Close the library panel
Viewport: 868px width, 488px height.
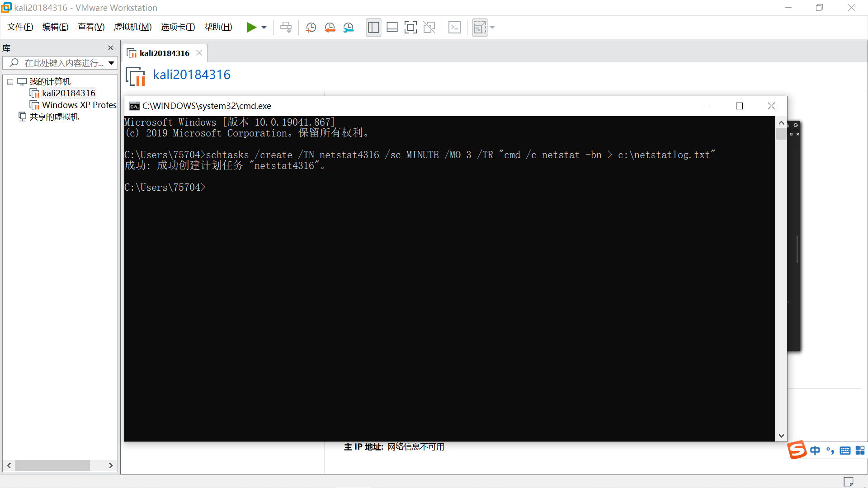tap(110, 48)
